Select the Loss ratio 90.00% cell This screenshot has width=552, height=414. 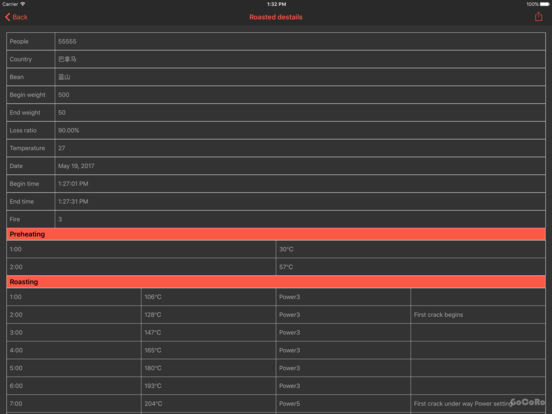[x=300, y=130]
